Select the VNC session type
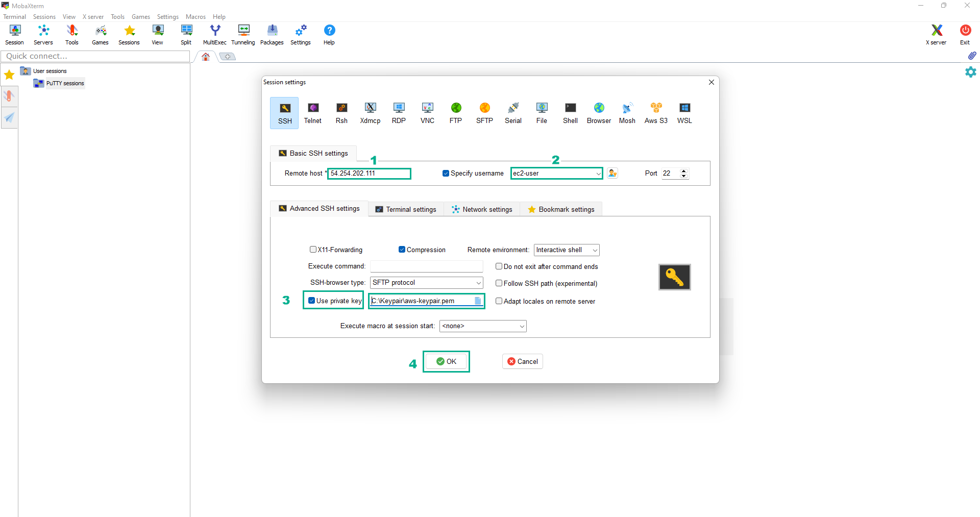Viewport: 980px width, 517px height. (427, 113)
